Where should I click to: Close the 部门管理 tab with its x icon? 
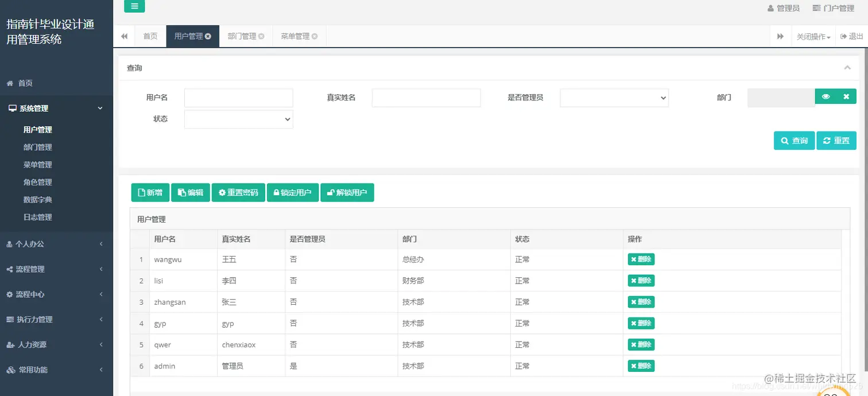(261, 36)
